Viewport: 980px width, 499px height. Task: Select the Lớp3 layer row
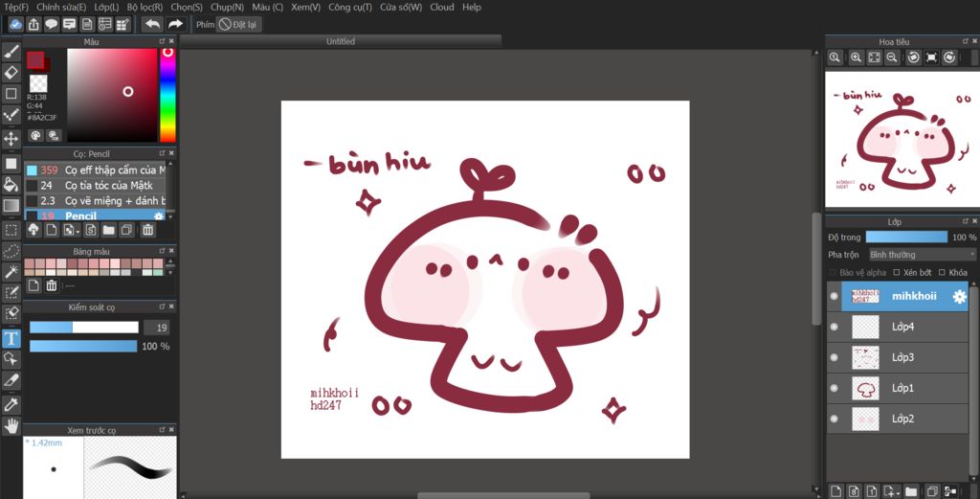coord(898,357)
